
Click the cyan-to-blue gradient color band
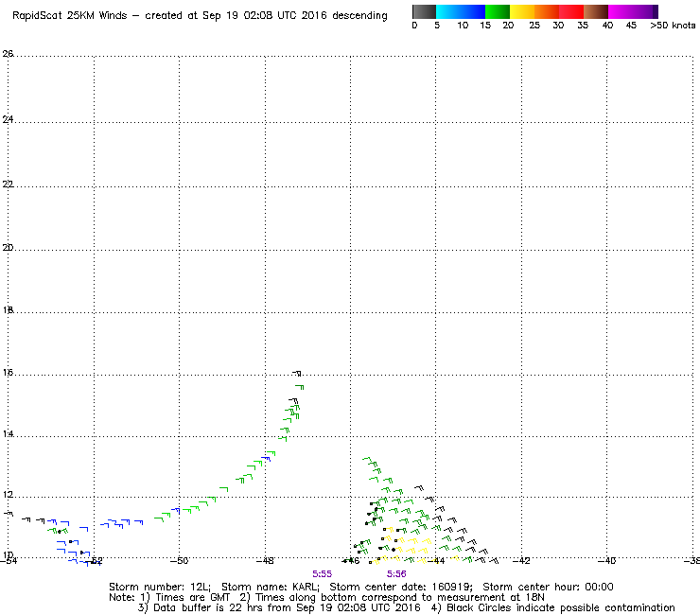[x=461, y=11]
